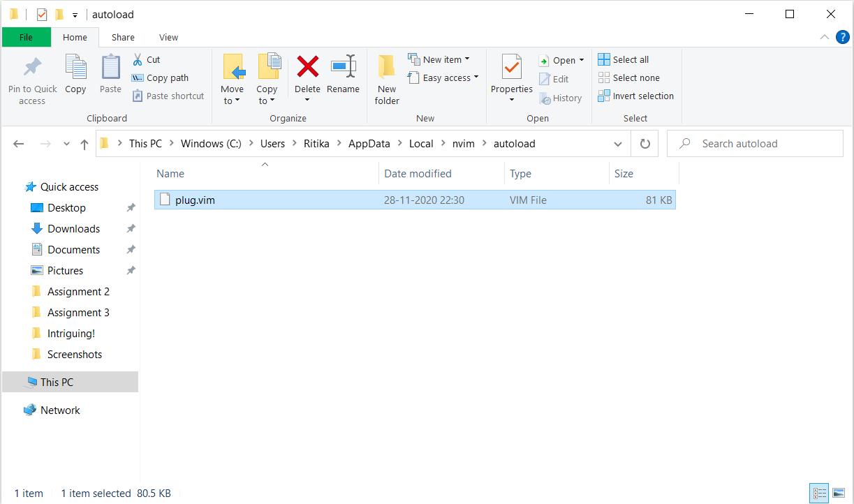This screenshot has height=504, width=854.
Task: Open Help via question mark icon
Action: coord(842,37)
